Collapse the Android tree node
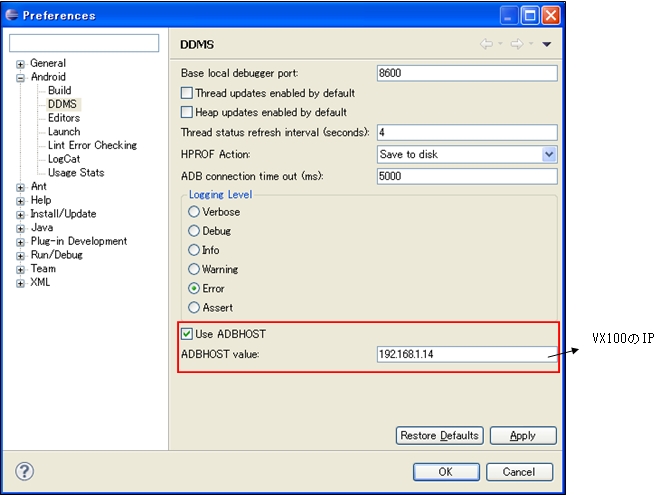Image resolution: width=658 pixels, height=502 pixels. pyautogui.click(x=20, y=77)
